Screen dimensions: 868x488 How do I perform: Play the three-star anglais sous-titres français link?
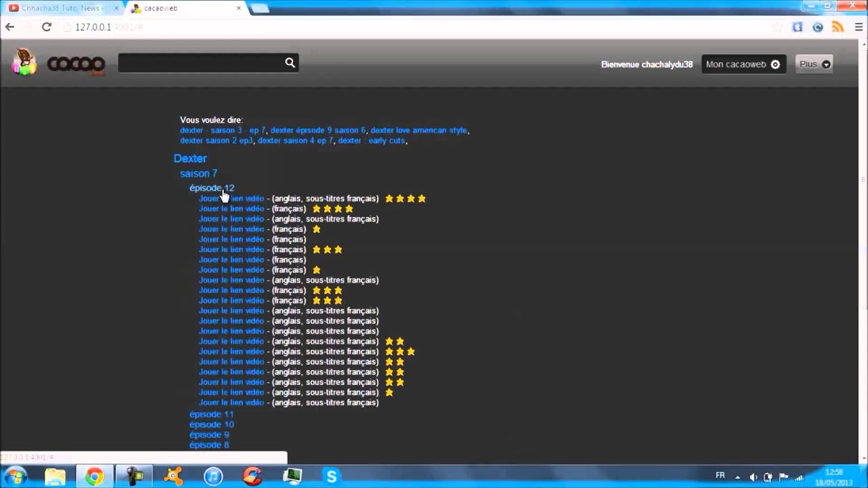click(x=231, y=351)
